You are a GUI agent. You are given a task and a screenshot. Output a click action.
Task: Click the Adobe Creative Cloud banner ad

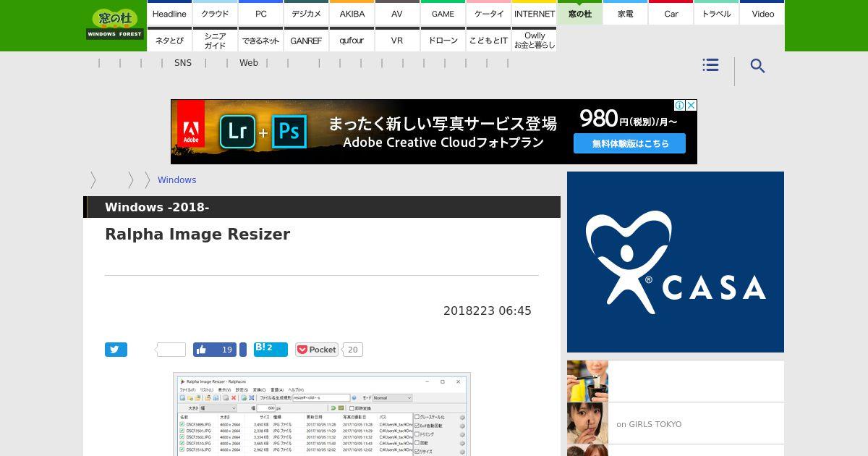[x=434, y=132]
